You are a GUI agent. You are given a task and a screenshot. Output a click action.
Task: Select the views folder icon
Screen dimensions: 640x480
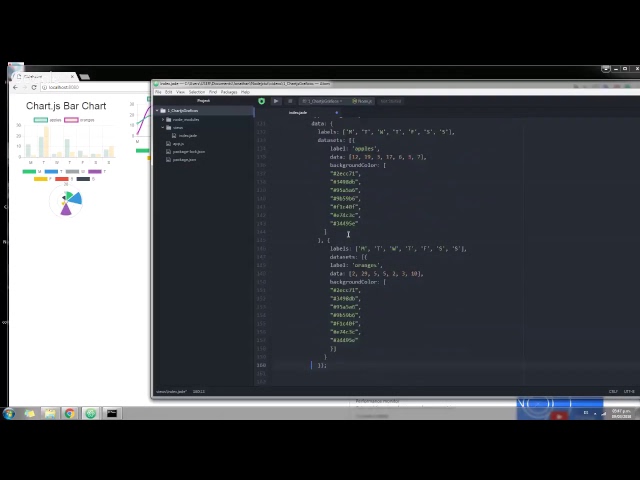click(169, 127)
